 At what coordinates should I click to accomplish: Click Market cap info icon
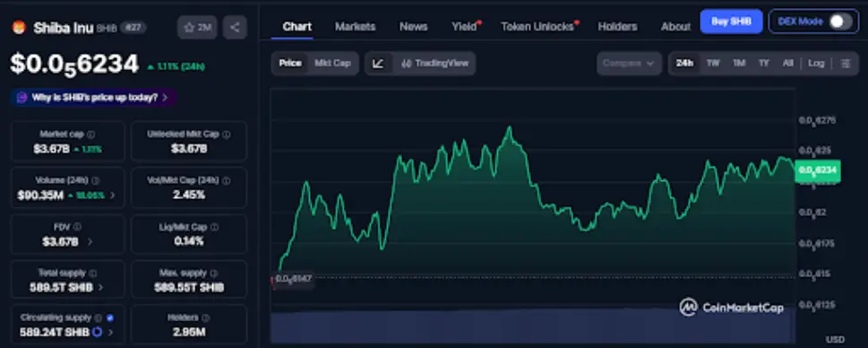pos(91,135)
